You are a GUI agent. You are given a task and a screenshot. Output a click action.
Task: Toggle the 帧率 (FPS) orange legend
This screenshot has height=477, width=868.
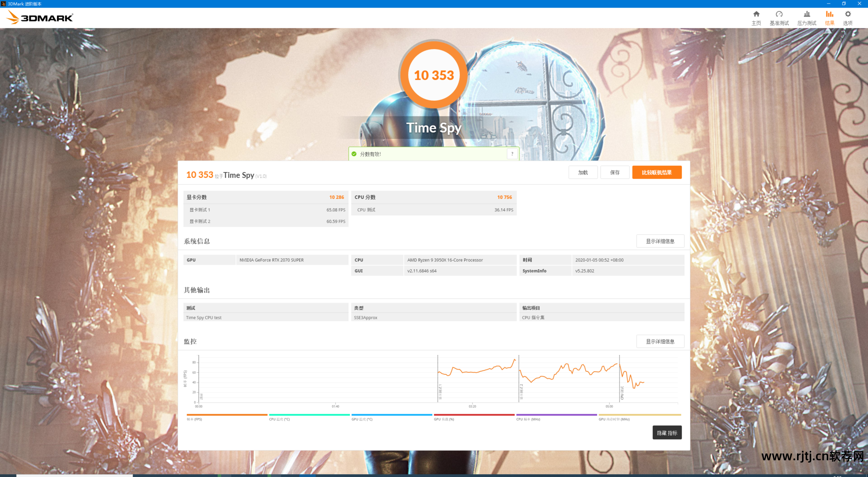[227, 417]
